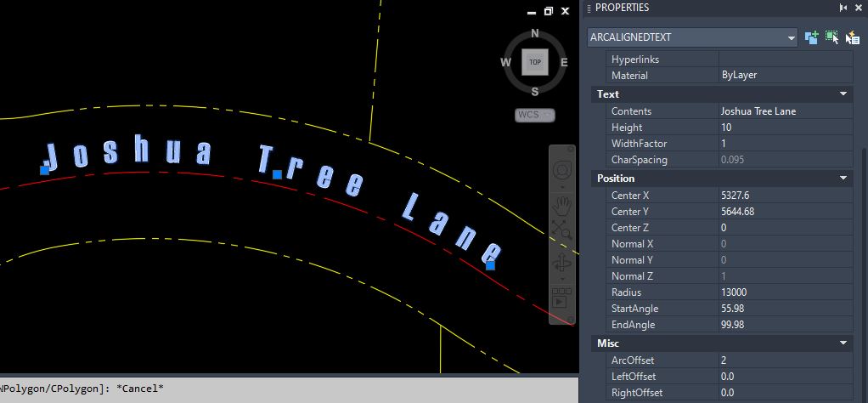The image size is (868, 403).
Task: Click the empty Hyperlinks value field
Action: click(786, 60)
